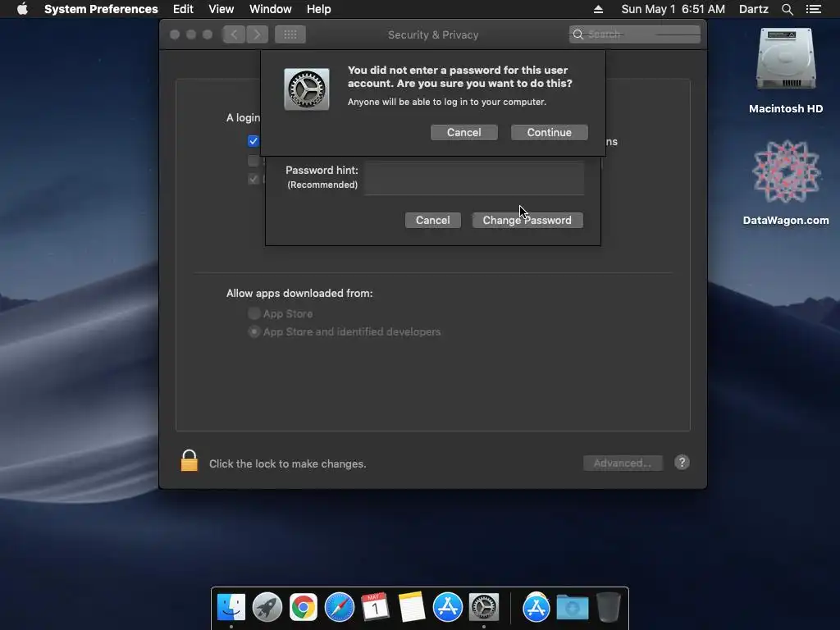Open help with the question mark button
This screenshot has height=630, width=840.
pos(682,463)
